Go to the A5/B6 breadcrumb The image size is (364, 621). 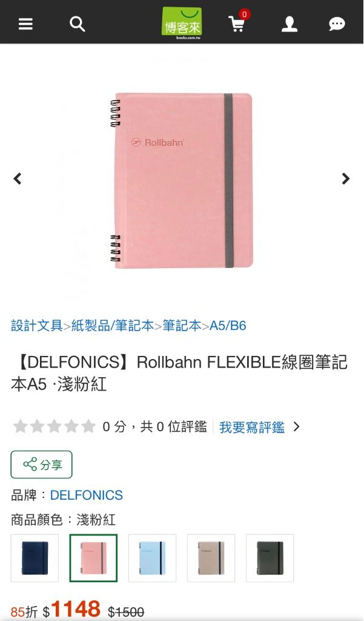pyautogui.click(x=228, y=326)
